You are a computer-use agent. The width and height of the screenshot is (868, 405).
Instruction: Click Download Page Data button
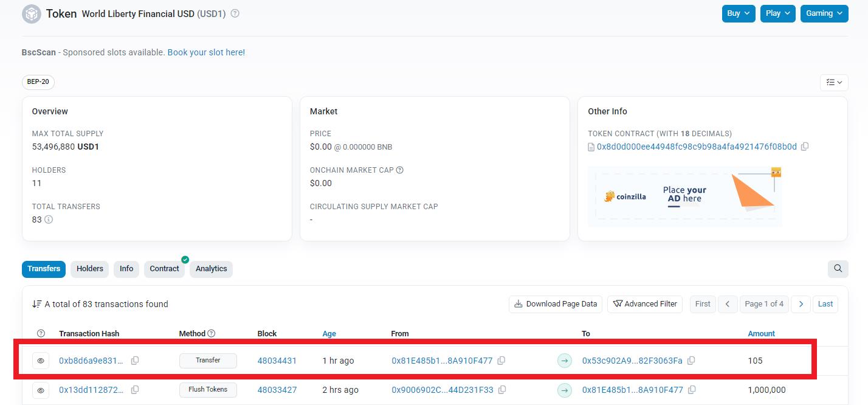556,304
